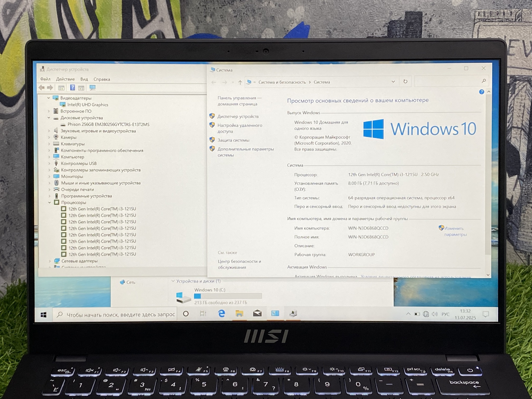Open the System window help question icon
This screenshot has width=532, height=399.
click(481, 92)
